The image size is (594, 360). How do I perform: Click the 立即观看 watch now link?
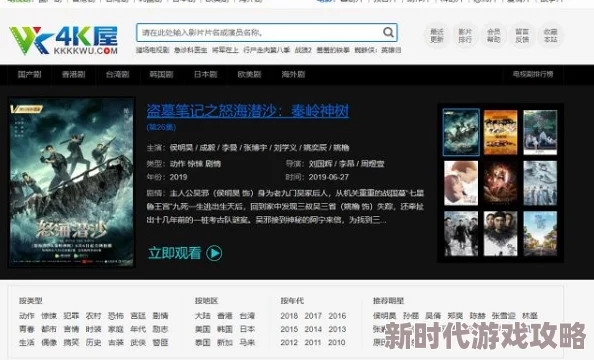click(175, 253)
